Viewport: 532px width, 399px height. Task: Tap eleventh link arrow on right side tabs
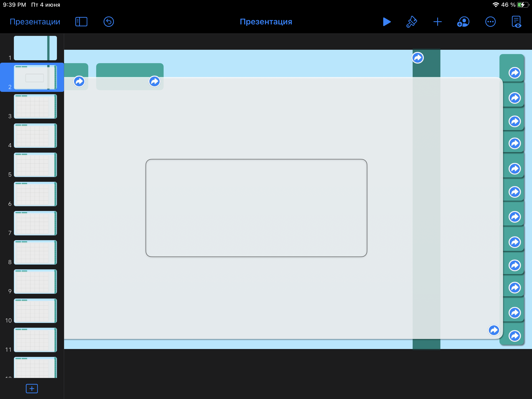tap(515, 313)
